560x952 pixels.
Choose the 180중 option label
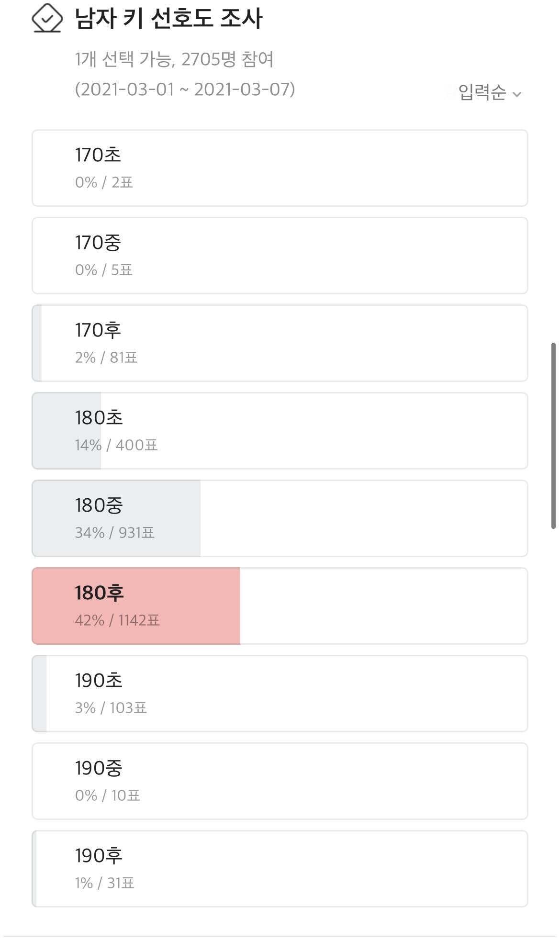(x=99, y=505)
